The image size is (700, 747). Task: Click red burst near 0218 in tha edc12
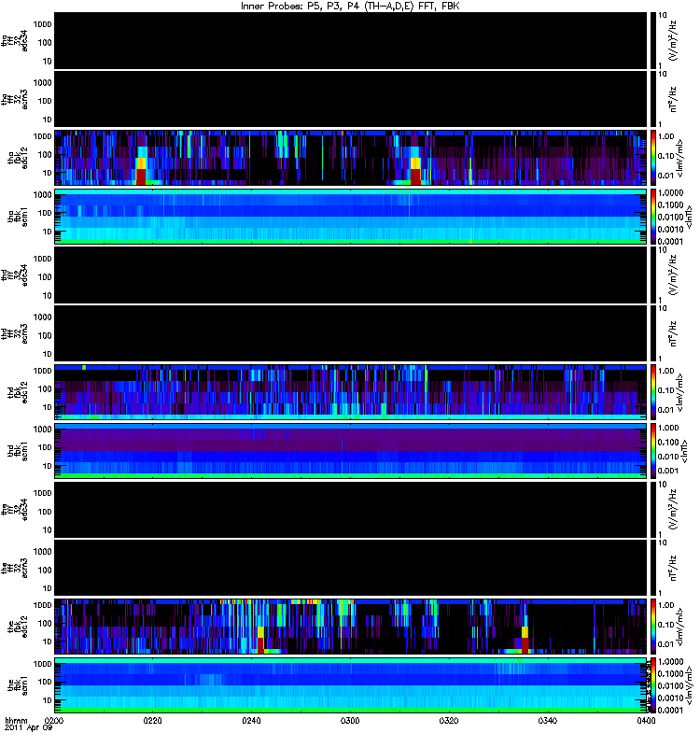(141, 176)
